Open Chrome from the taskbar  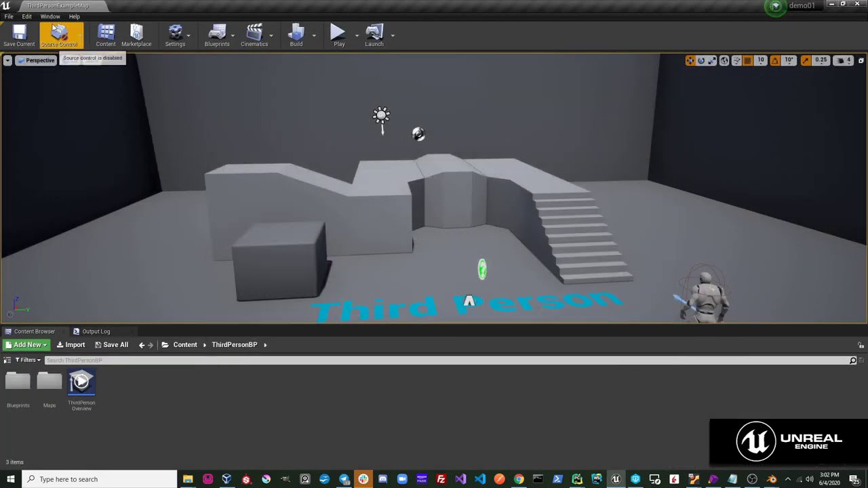pos(519,479)
